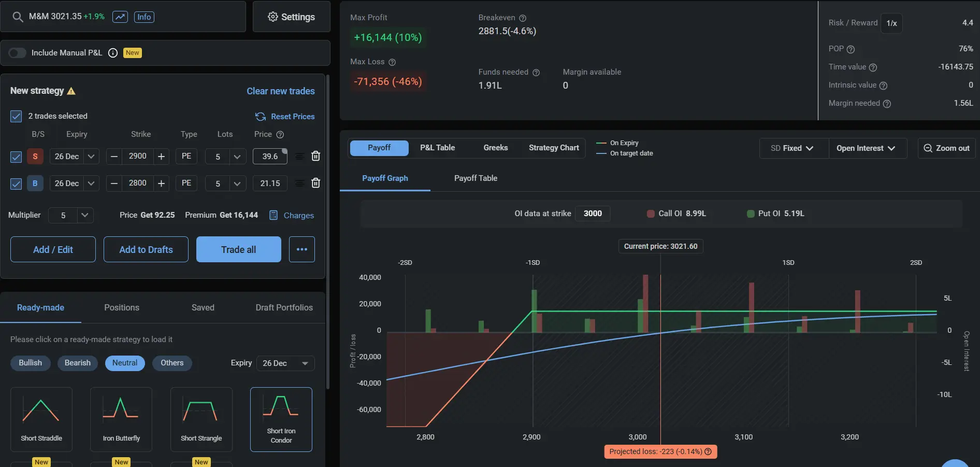Uncheck the 2900 PE sell trade checkbox
The image size is (980, 467).
pyautogui.click(x=16, y=157)
